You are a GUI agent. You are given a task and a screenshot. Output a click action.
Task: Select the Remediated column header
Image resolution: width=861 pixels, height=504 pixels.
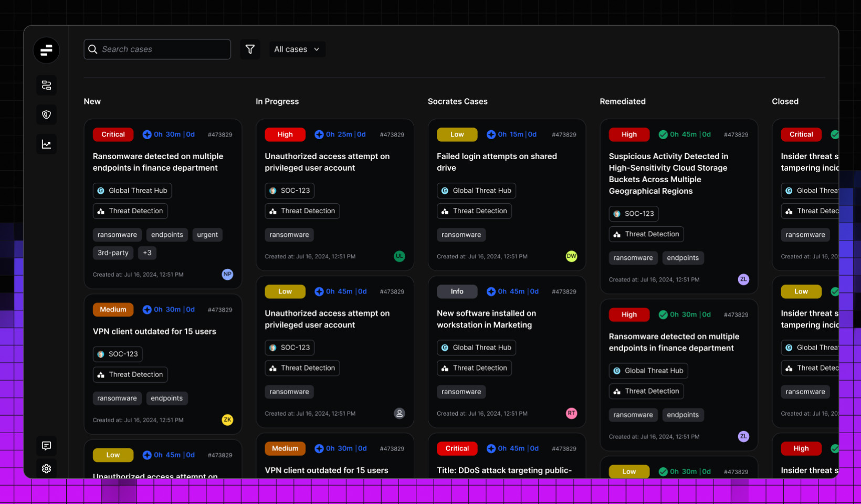coord(623,101)
